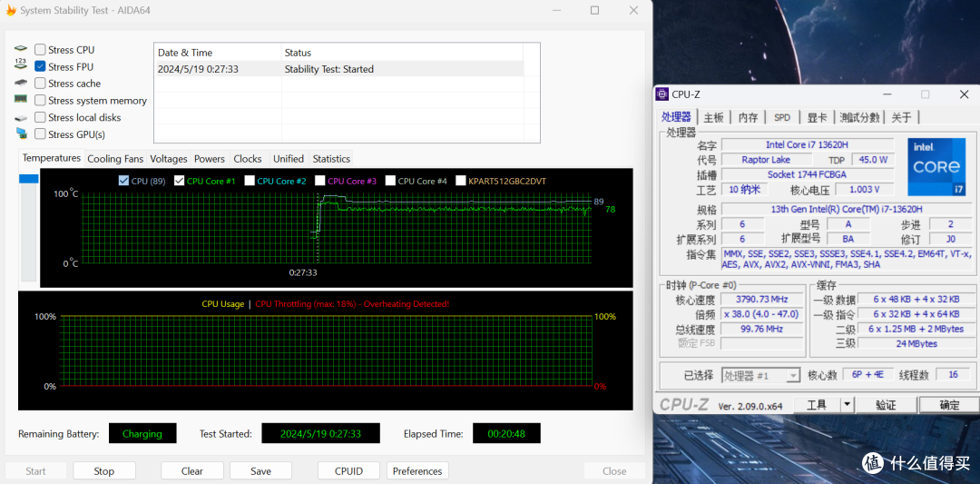The width and height of the screenshot is (980, 484).
Task: Select the Stability Test: Started log row
Action: 338,69
